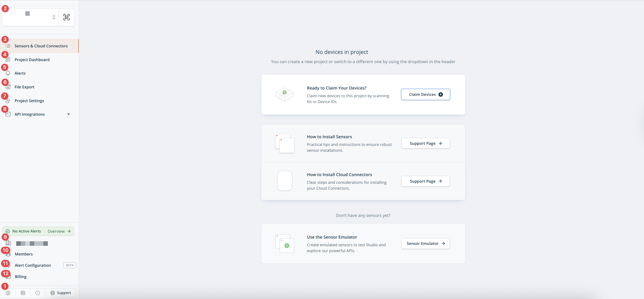Launch the Sensor Emulator
This screenshot has width=644, height=299.
[426, 244]
